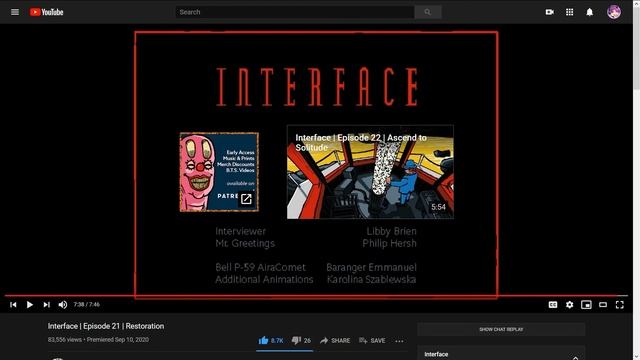The image size is (640, 360).
Task: Collapse the Interface playlist panel chevron
Action: [576, 358]
